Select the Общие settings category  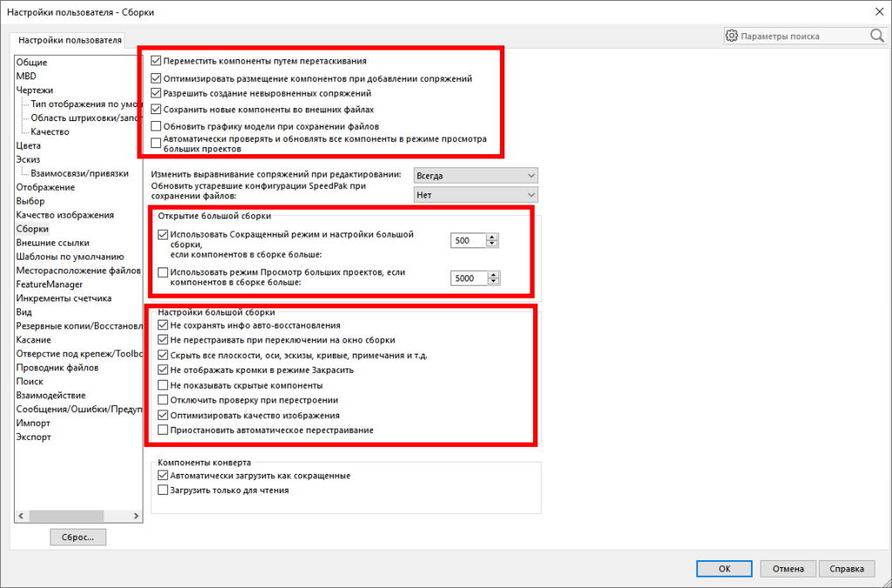pyautogui.click(x=32, y=63)
